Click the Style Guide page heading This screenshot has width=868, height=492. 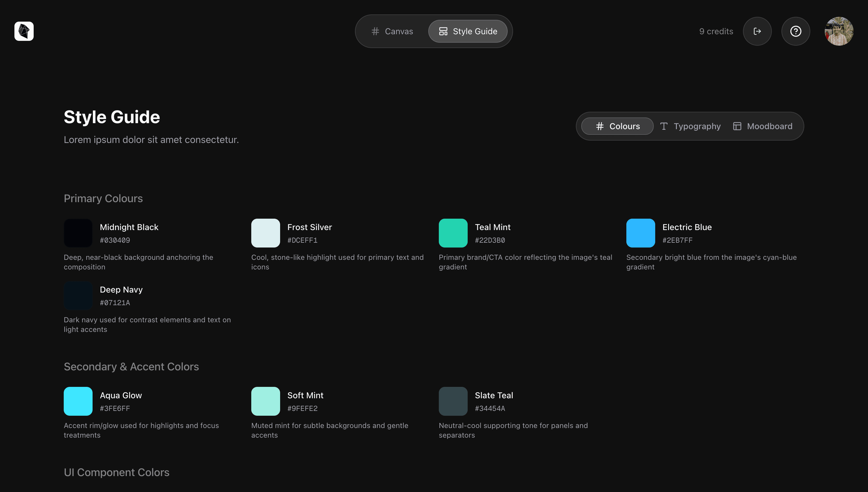[x=112, y=117]
